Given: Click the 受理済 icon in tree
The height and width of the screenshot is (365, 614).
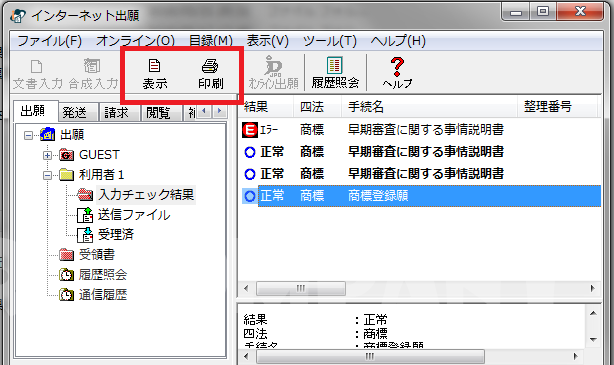Looking at the screenshot, I should (x=85, y=235).
